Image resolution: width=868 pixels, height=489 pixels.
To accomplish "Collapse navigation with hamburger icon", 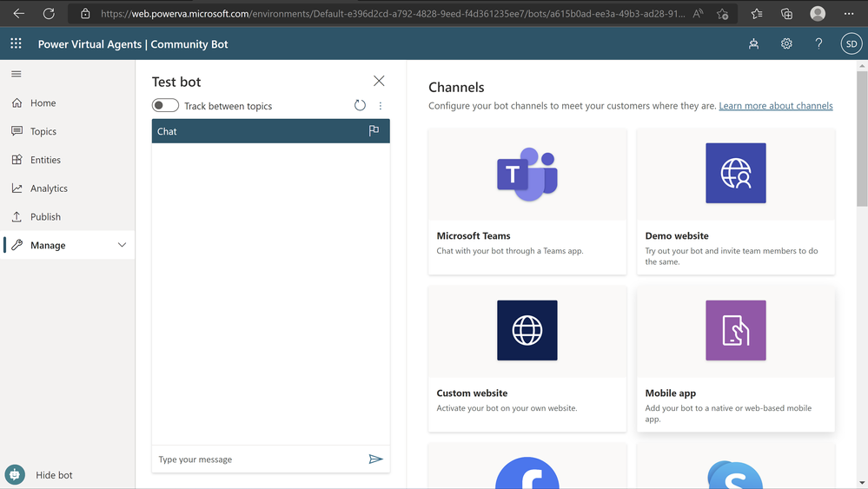I will click(x=17, y=74).
